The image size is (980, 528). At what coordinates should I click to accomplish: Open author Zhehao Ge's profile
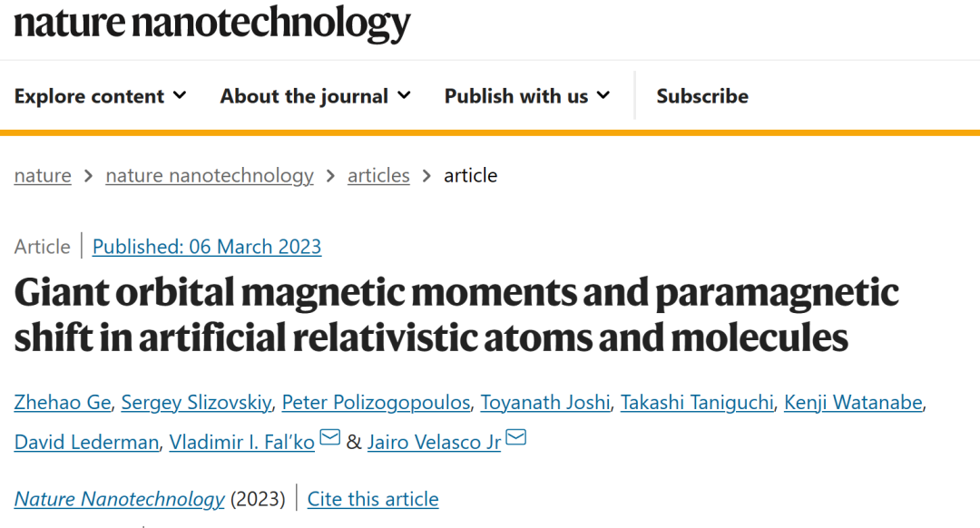(63, 403)
